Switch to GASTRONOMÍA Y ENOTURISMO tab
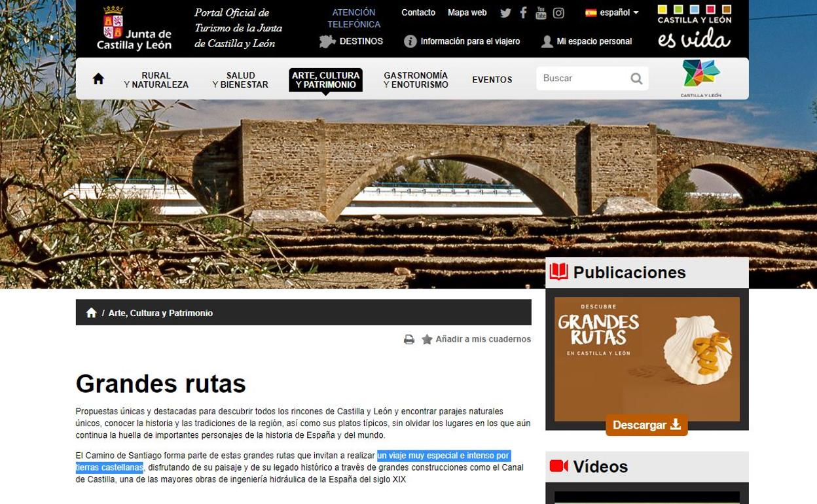This screenshot has height=504, width=817. tap(416, 79)
